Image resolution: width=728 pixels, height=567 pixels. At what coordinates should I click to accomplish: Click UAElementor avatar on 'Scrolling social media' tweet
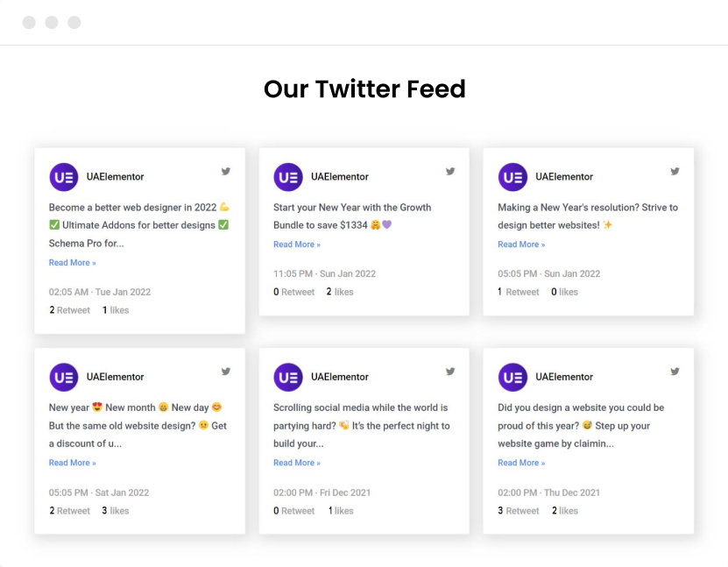pos(288,377)
